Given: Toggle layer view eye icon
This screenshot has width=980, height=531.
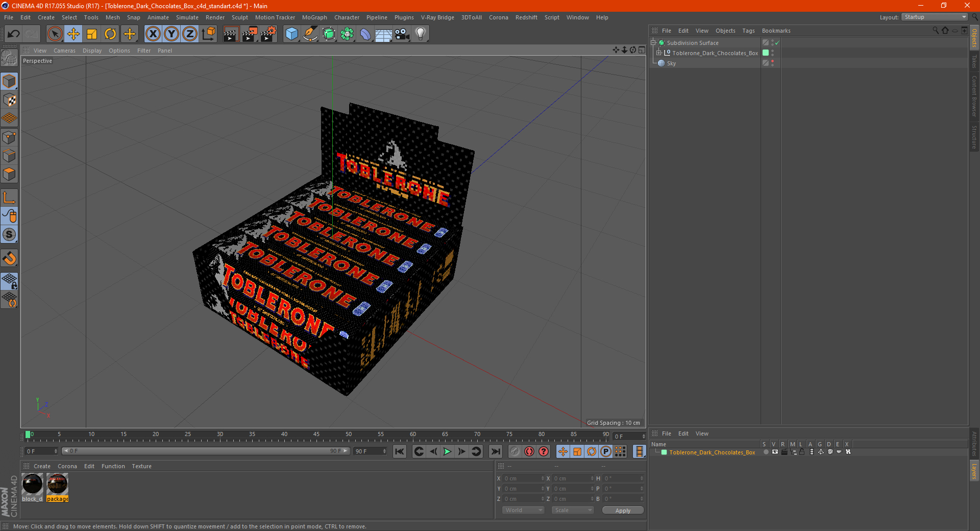Looking at the screenshot, I should tap(775, 452).
